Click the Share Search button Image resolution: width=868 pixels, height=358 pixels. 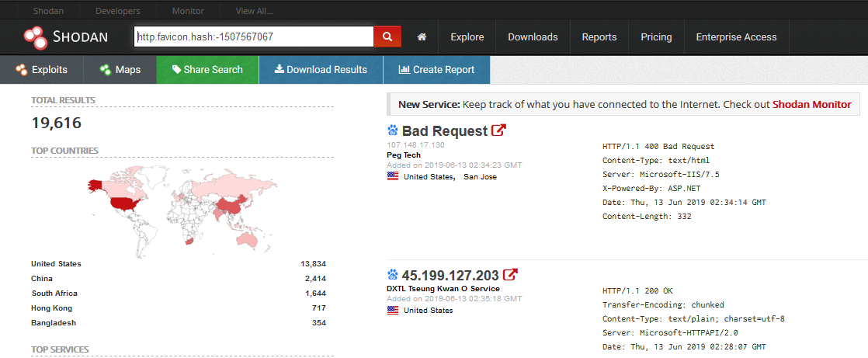point(207,70)
